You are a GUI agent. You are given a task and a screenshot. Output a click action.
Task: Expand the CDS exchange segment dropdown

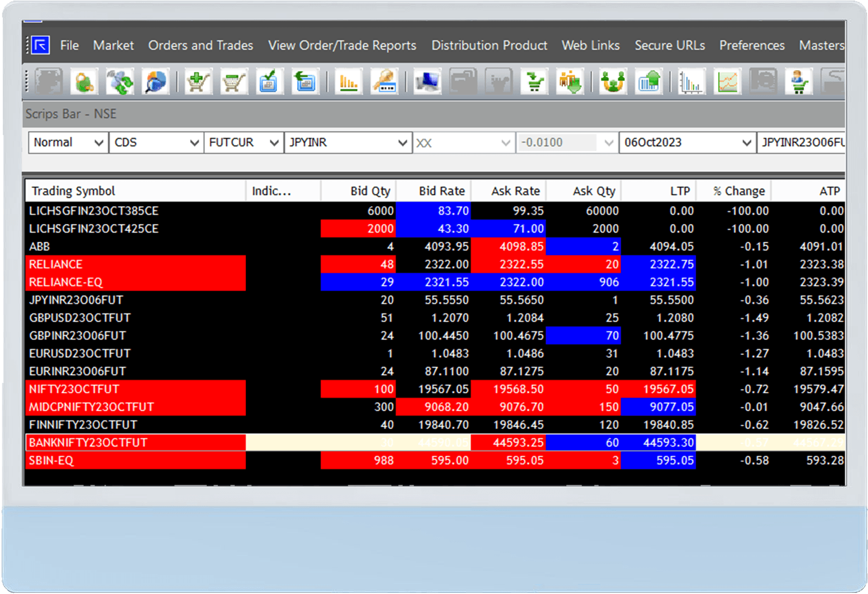tap(155, 142)
